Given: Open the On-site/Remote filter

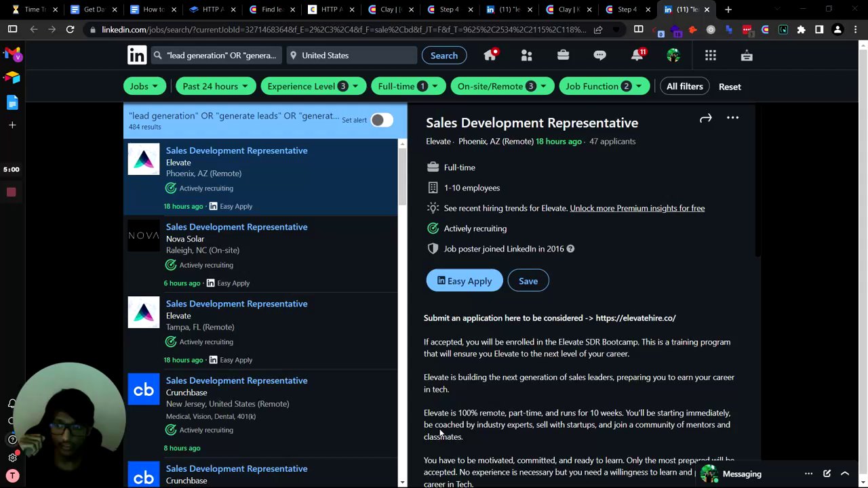Looking at the screenshot, I should click(x=501, y=86).
